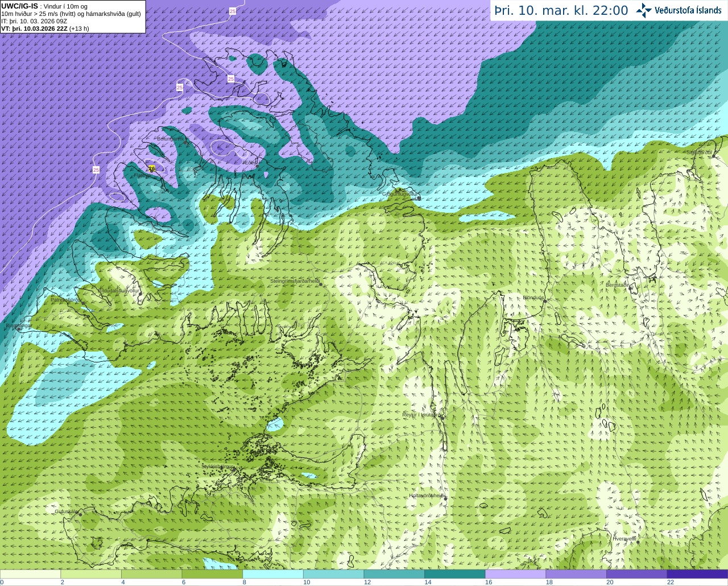Click the 'Þri. 10. mar. kl. 22:00' timestamp
Viewport: 728px width, 586px height.
(x=561, y=10)
